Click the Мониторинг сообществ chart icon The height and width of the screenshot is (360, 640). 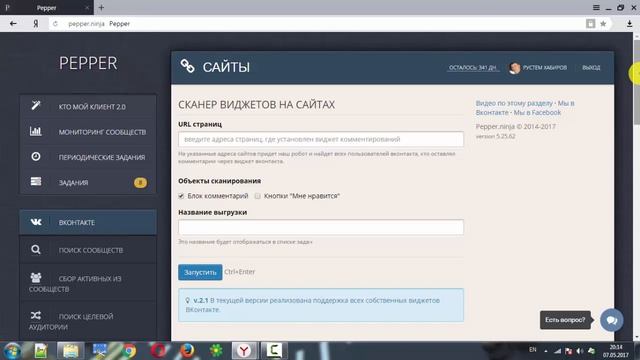pyautogui.click(x=36, y=131)
